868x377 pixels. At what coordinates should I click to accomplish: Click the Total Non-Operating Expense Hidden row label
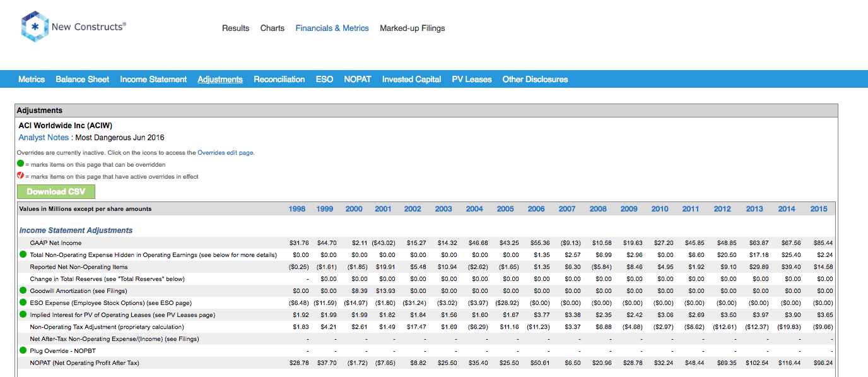(153, 255)
